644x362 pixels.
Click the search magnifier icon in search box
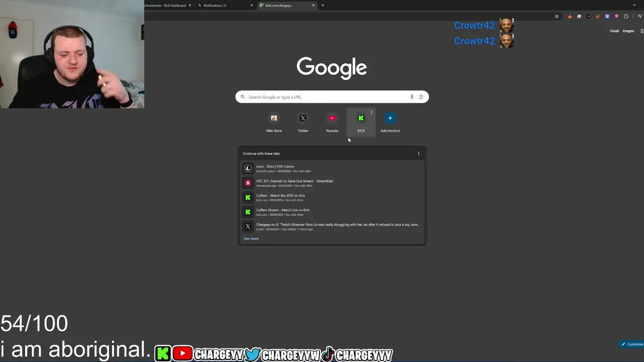243,97
